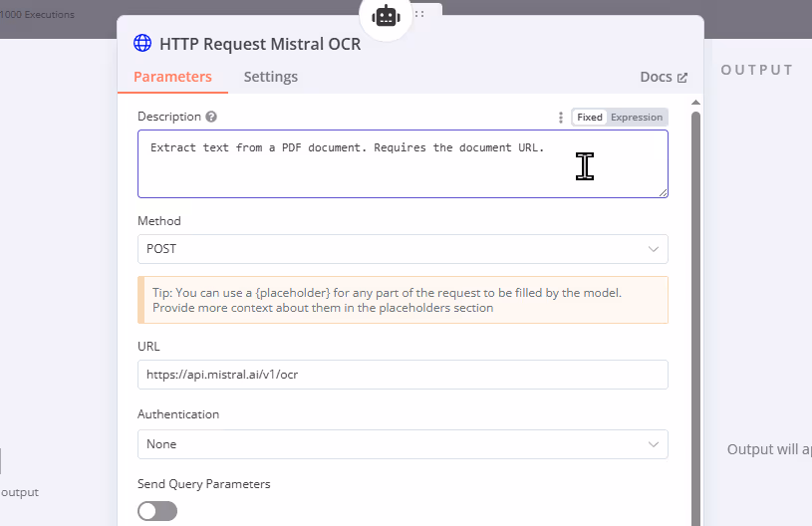Screen dimensions: 812x526
Task: Open the Authentication dropdown showing None
Action: [x=403, y=444]
